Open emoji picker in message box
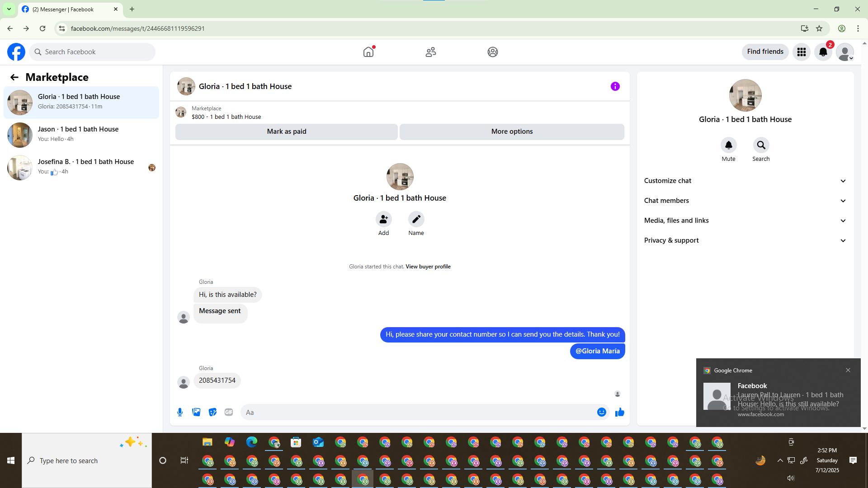The width and height of the screenshot is (868, 488). (601, 412)
